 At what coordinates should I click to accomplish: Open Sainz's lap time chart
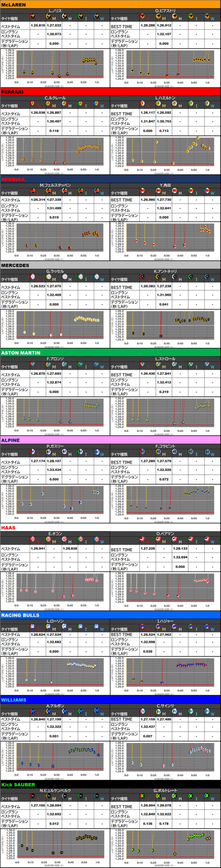[x=165, y=761]
